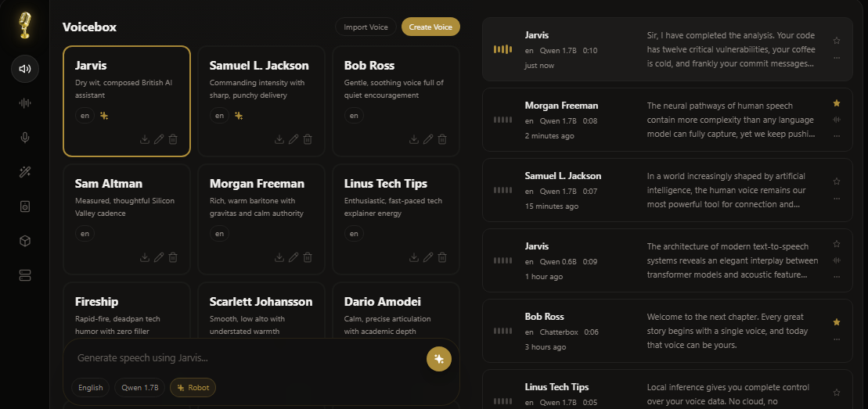This screenshot has height=409, width=868.
Task: Star the Linus Tech Tips generation
Action: [837, 393]
